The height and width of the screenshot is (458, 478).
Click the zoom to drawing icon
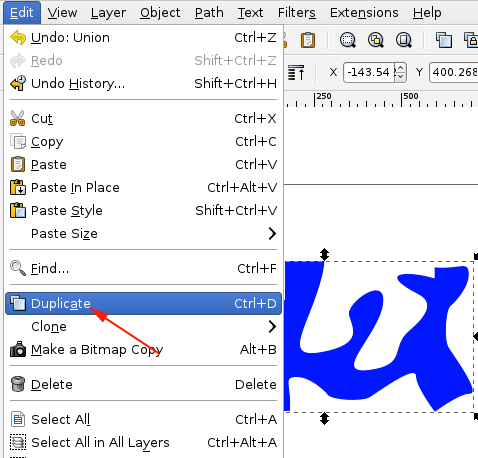pyautogui.click(x=376, y=40)
